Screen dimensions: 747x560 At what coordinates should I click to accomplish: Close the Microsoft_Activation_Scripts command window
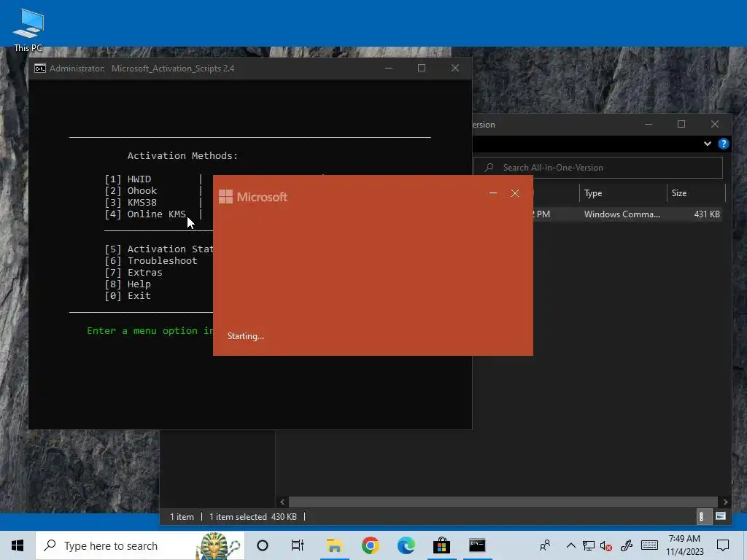[x=455, y=68]
